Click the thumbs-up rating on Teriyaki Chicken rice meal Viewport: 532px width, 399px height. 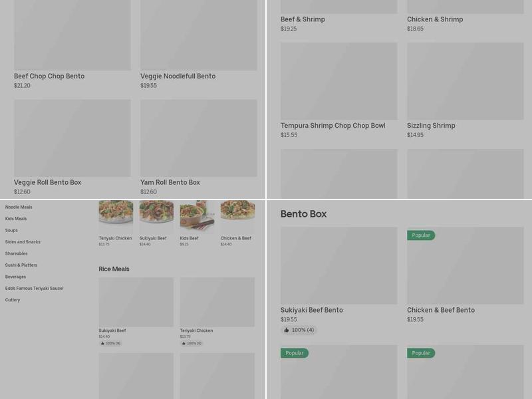[191, 342]
